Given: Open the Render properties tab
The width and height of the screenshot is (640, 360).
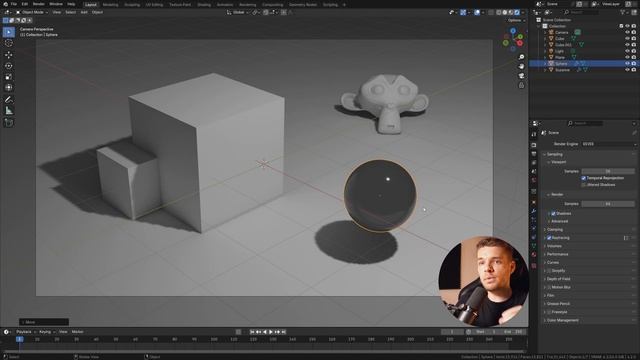Looking at the screenshot, I should click(x=534, y=145).
